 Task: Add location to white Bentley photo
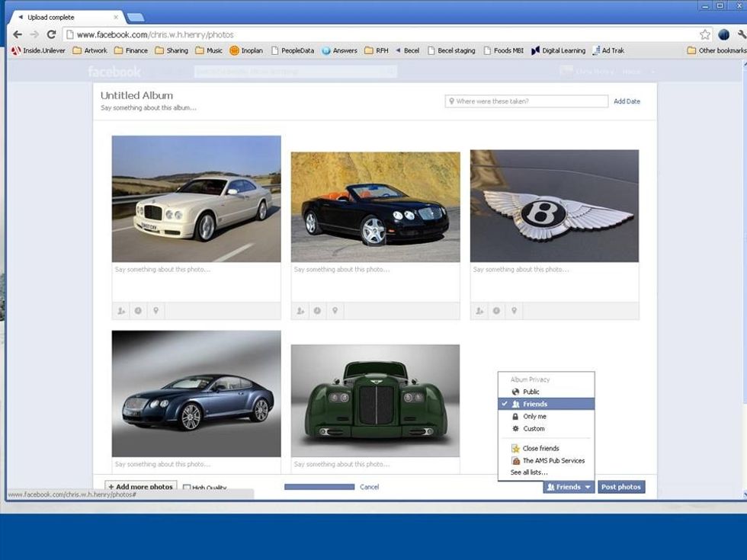click(x=155, y=311)
